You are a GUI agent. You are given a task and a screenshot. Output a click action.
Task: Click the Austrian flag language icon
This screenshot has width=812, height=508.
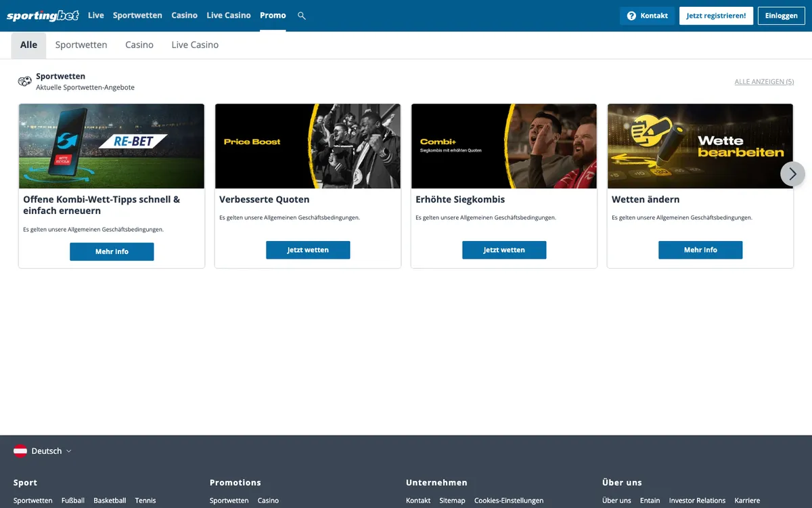[x=20, y=451]
